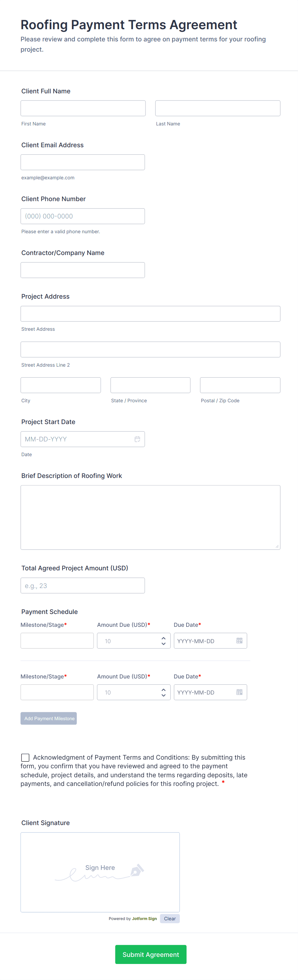Open the Jotform Sign link
Screen dimensions: 298x980
pos(144,918)
